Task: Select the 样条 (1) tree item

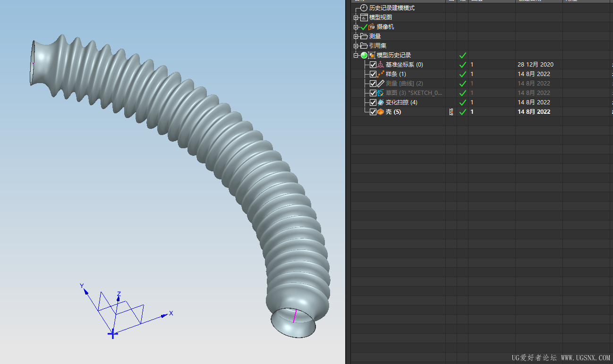Action: click(x=396, y=74)
